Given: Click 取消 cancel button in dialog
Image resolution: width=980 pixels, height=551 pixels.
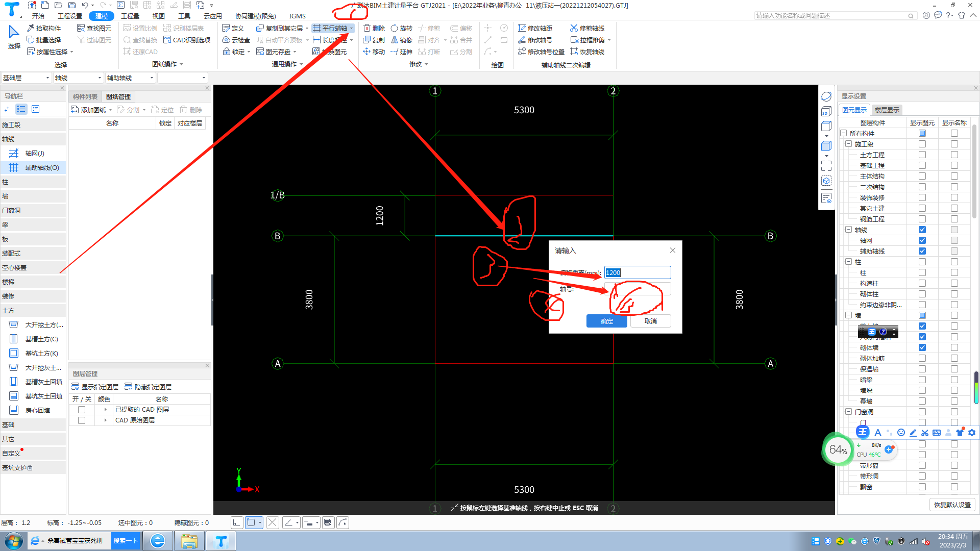Looking at the screenshot, I should pos(650,321).
